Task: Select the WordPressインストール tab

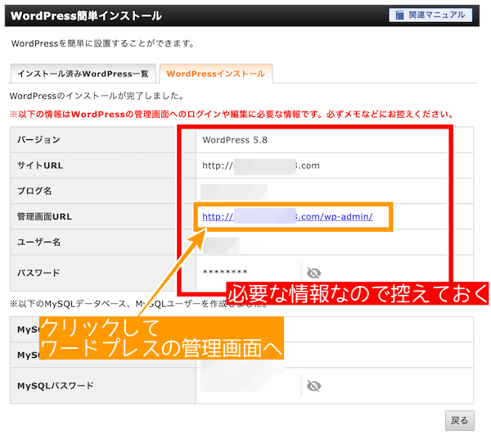Action: coord(216,74)
